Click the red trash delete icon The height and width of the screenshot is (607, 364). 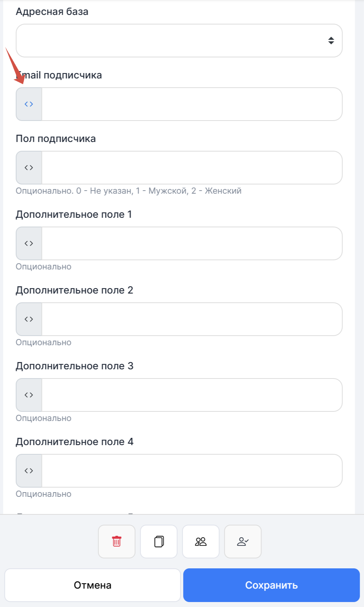(x=117, y=541)
